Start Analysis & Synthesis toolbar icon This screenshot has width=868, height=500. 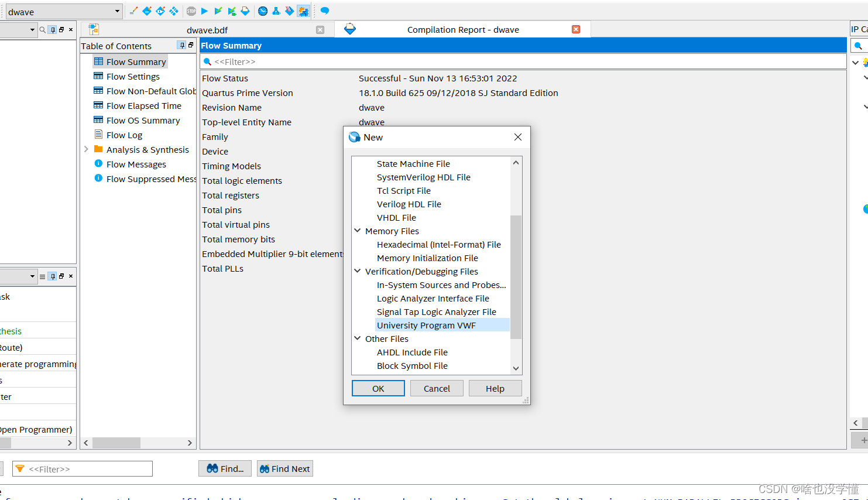point(232,11)
